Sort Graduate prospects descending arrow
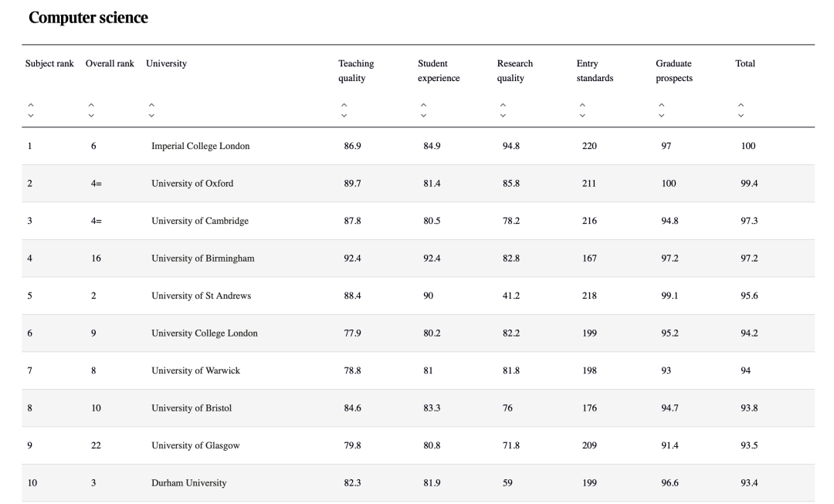The image size is (834, 504). pos(661,116)
